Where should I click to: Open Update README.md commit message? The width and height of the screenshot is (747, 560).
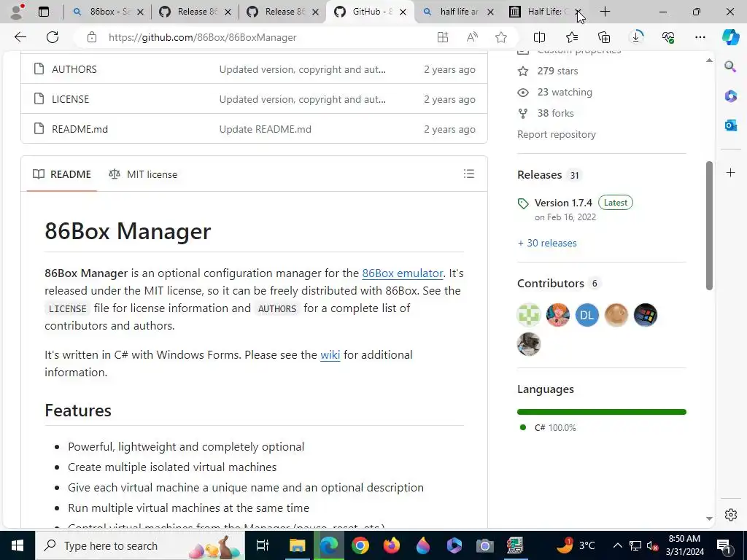coord(266,129)
